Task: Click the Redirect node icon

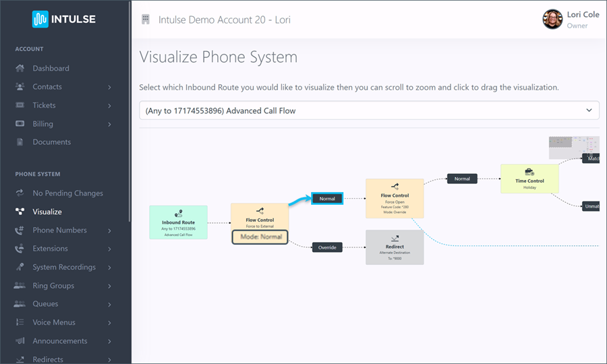Action: click(x=395, y=238)
